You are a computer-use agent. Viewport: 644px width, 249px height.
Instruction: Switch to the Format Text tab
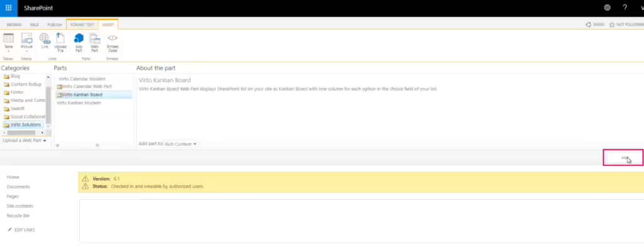click(82, 25)
